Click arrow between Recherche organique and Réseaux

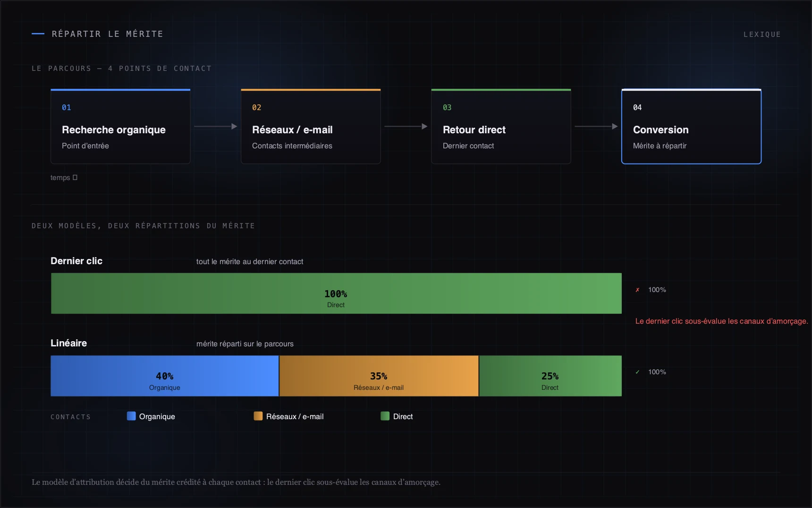[x=216, y=126]
